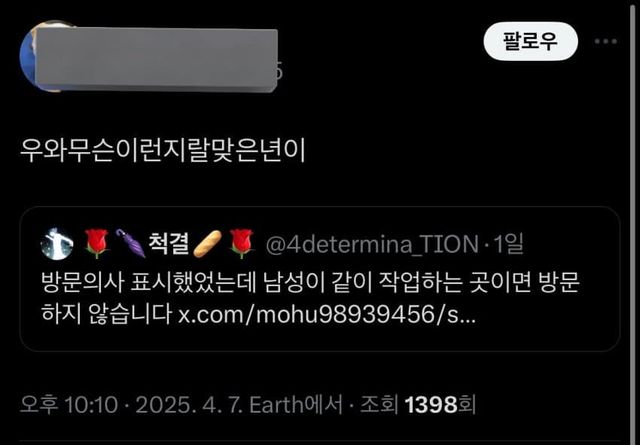640x445 pixels.
Task: Click the second rose emoji before the handle
Action: 241,244
